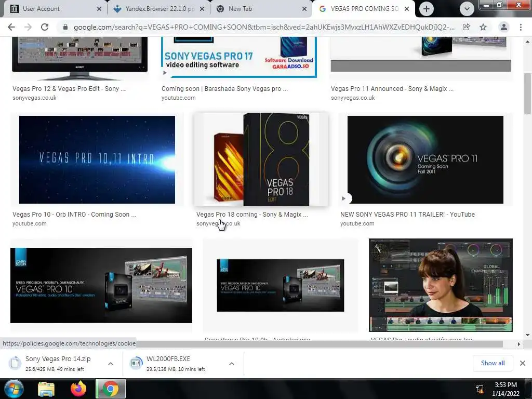The image size is (532, 399).
Task: Open the Vegas Pro 18 box image
Action: [261, 159]
